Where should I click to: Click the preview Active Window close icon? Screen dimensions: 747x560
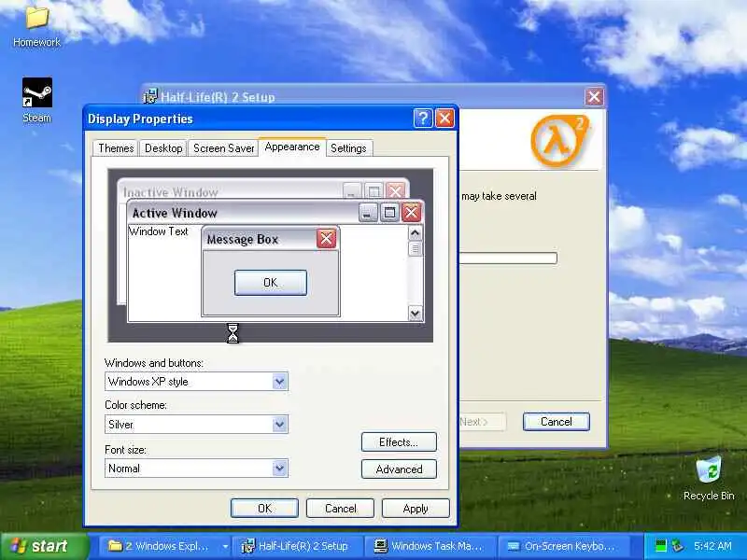(x=412, y=213)
